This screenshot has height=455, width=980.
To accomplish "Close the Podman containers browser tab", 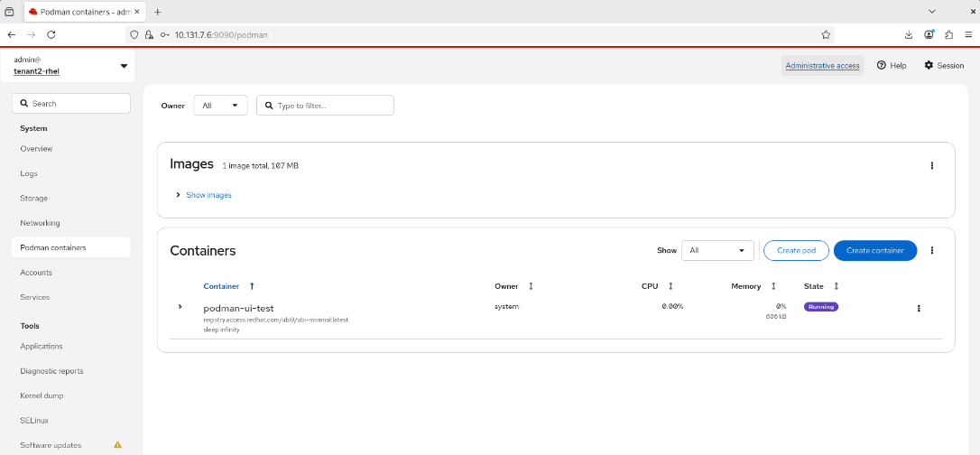I will [138, 12].
